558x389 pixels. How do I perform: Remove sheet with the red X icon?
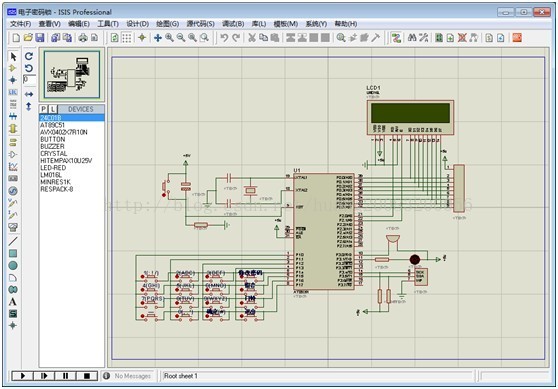(x=462, y=38)
